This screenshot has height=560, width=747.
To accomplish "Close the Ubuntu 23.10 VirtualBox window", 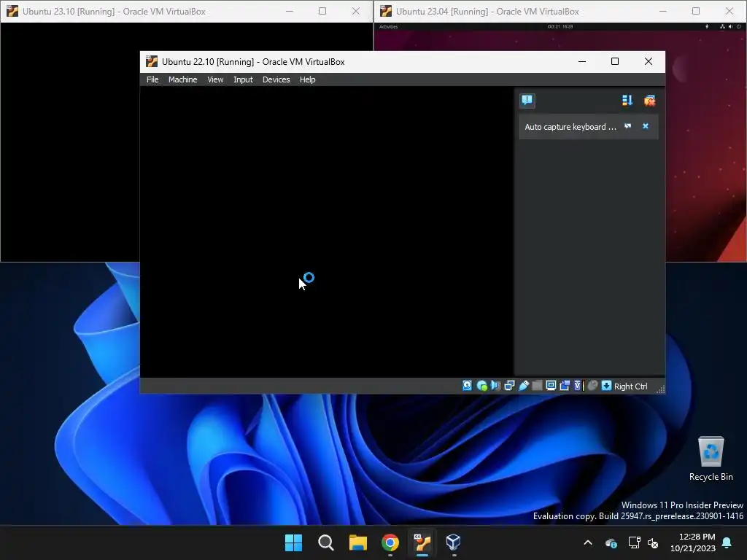I will click(x=356, y=11).
